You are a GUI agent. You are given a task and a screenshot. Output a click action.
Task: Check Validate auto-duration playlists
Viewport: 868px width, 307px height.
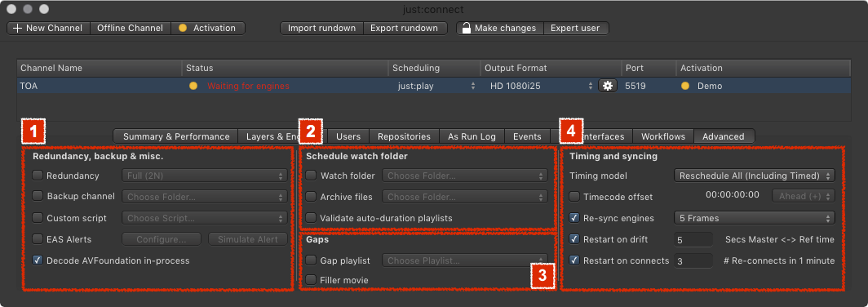click(x=311, y=218)
